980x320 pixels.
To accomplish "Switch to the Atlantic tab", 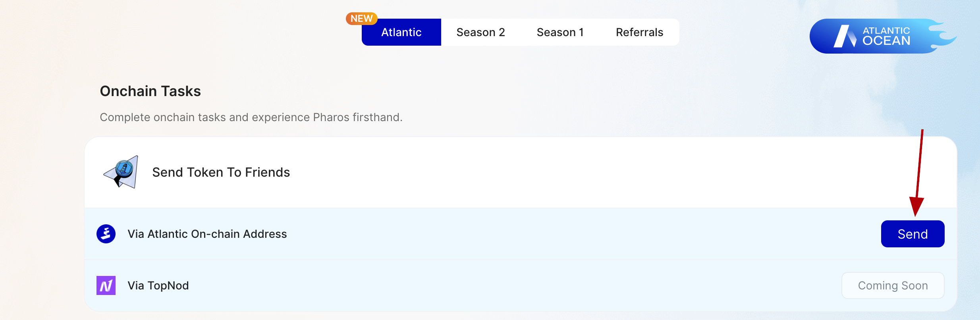I will [401, 32].
